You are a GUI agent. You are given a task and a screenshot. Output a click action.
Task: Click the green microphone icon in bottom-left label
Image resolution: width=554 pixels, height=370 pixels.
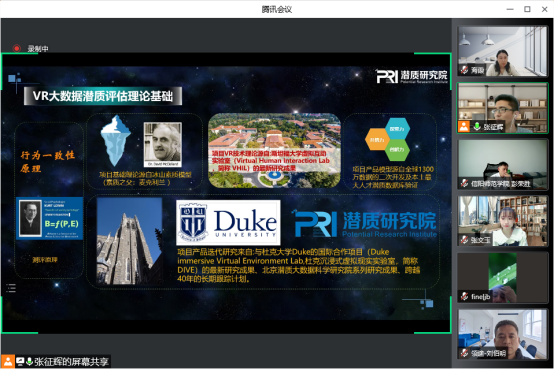29,361
